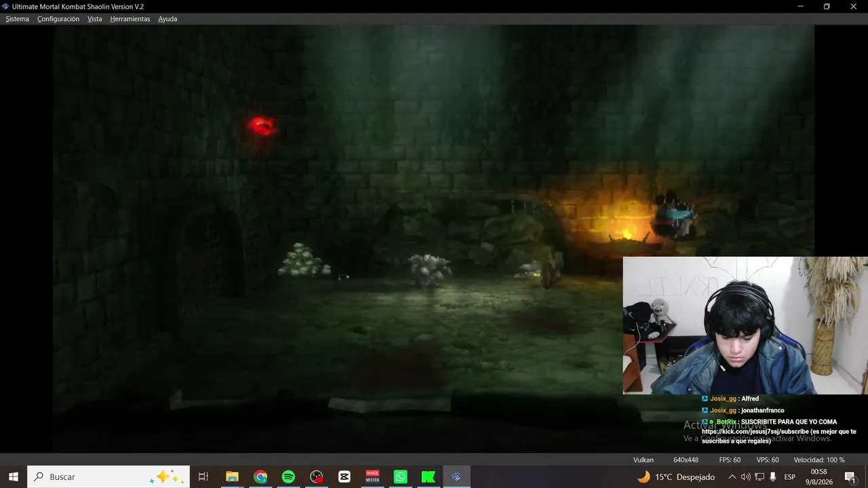868x488 pixels.
Task: Click the Josix_gg username beside jonathanfranco
Action: pos(723,410)
